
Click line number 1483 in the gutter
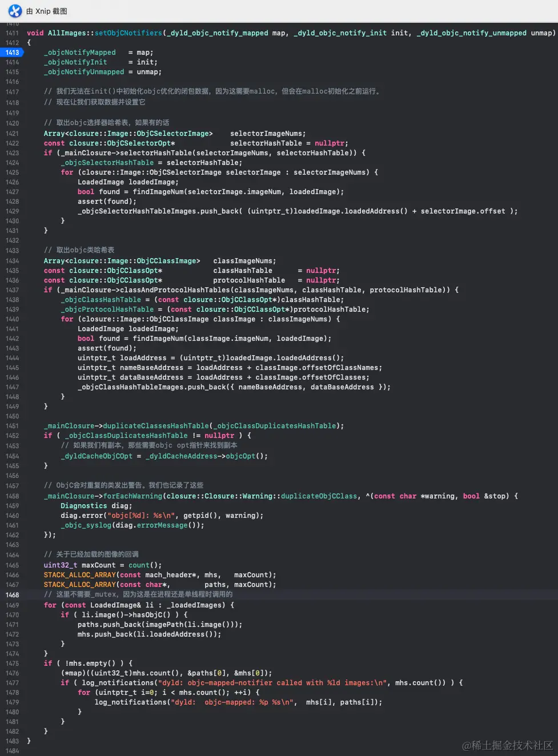coord(12,741)
